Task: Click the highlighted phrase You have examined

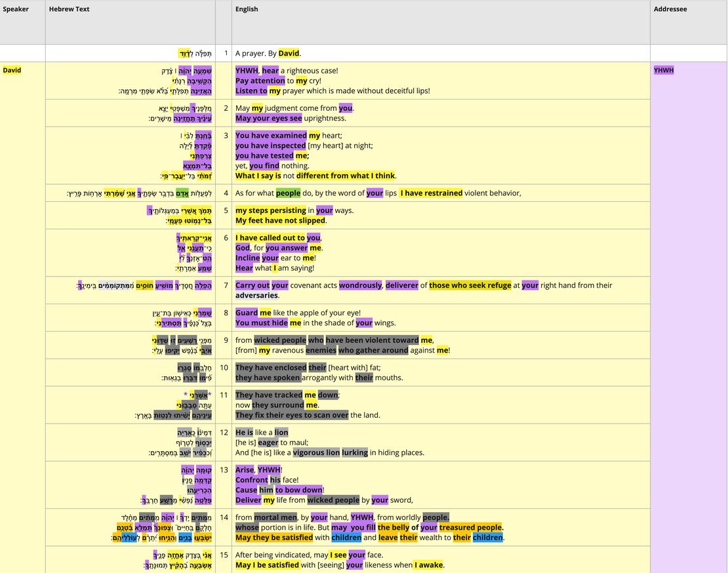Action: [269, 135]
